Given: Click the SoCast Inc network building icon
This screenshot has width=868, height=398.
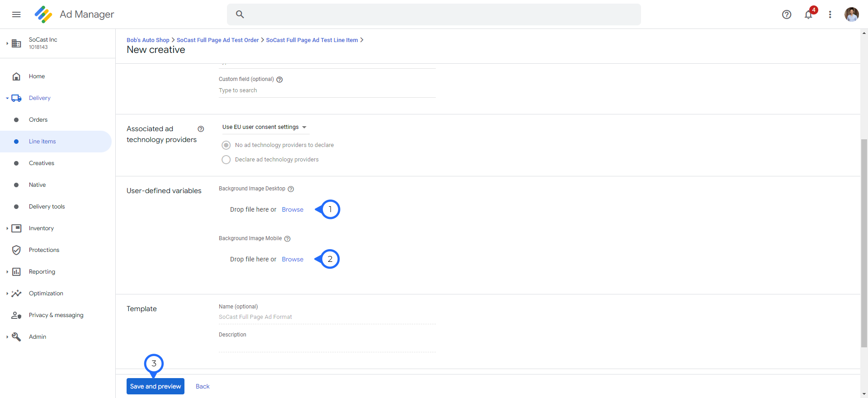Looking at the screenshot, I should (17, 43).
